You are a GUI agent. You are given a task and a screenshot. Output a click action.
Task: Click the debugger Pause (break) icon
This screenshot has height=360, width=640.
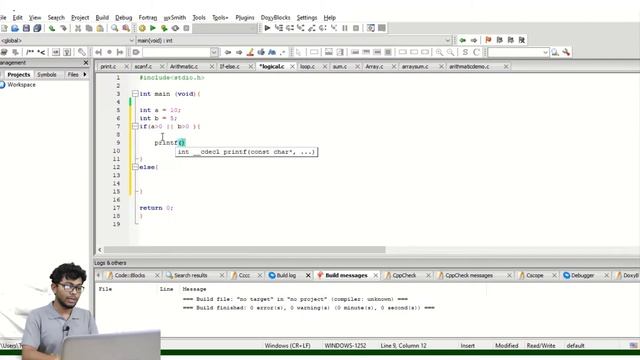click(345, 28)
